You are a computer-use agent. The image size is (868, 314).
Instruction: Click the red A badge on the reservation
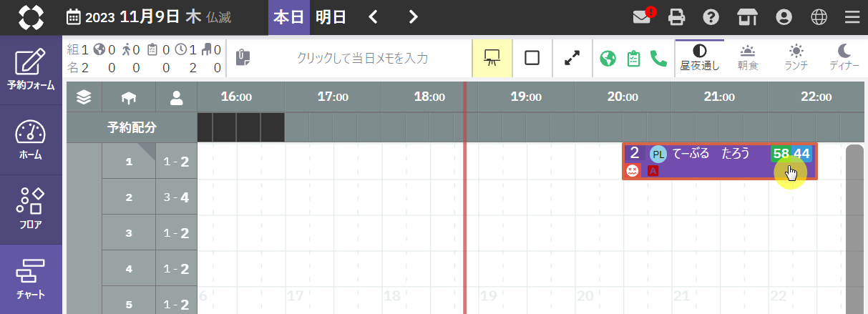click(653, 171)
